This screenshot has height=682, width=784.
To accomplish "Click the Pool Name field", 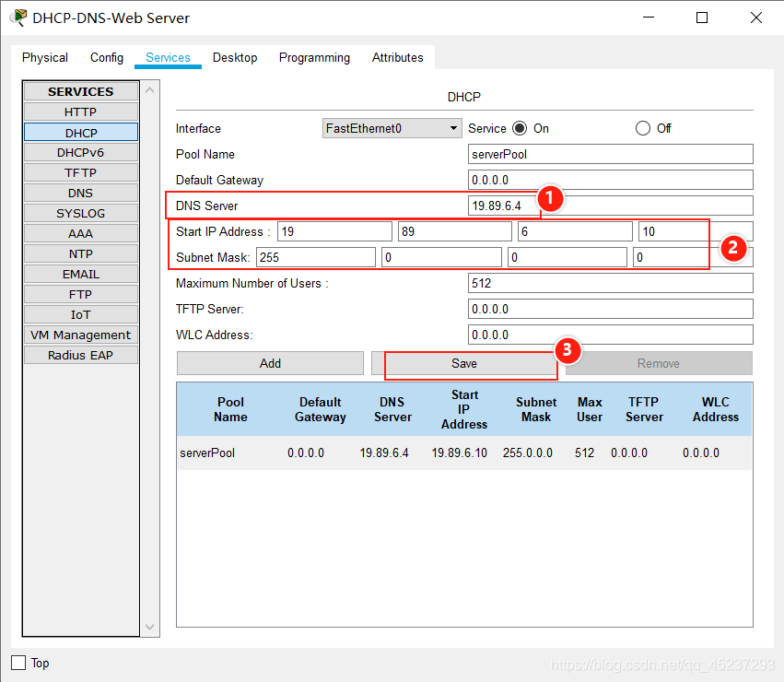I will click(x=611, y=154).
